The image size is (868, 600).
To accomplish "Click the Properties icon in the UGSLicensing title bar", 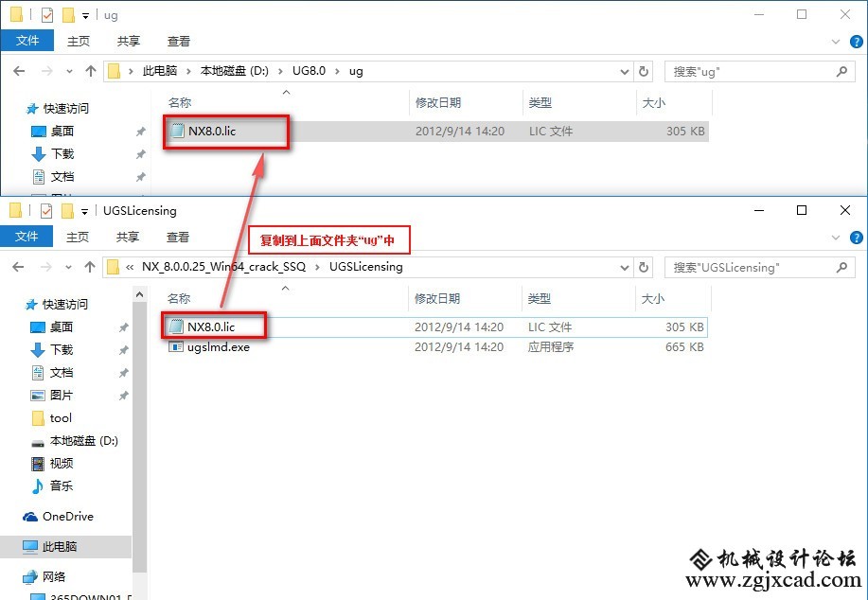I will tap(46, 211).
